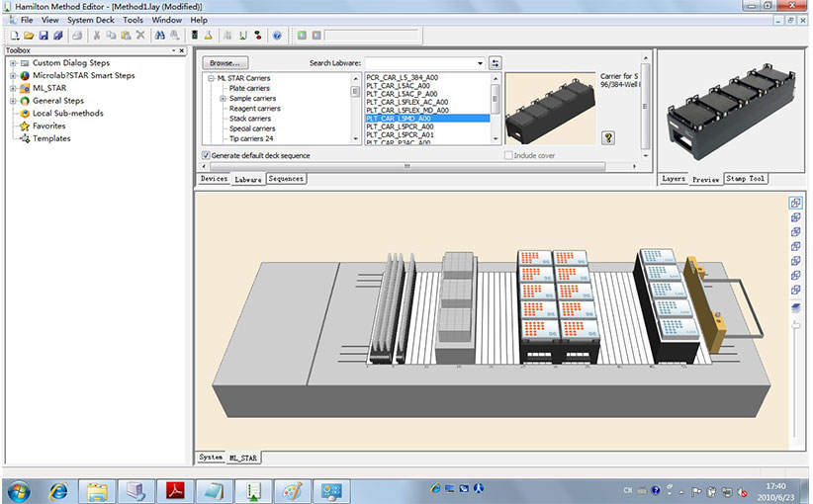Viewport: 813px width, 504px height.
Task: Click the green labware U toolbar icon
Action: [x=242, y=36]
